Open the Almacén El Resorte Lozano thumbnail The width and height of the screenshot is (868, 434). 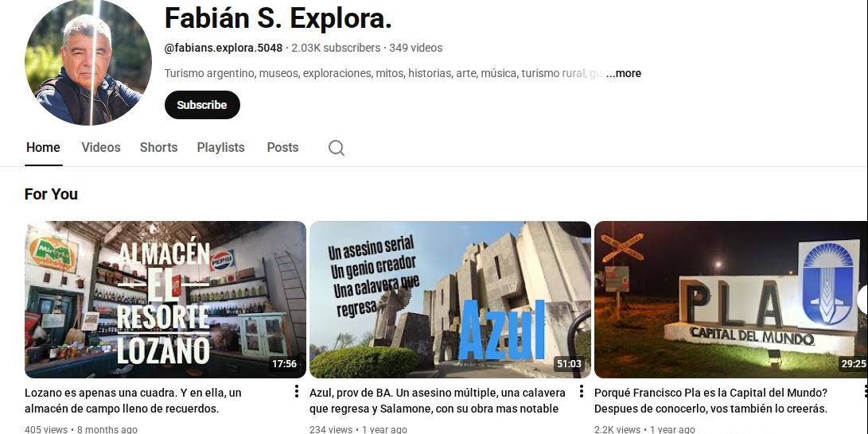(165, 300)
